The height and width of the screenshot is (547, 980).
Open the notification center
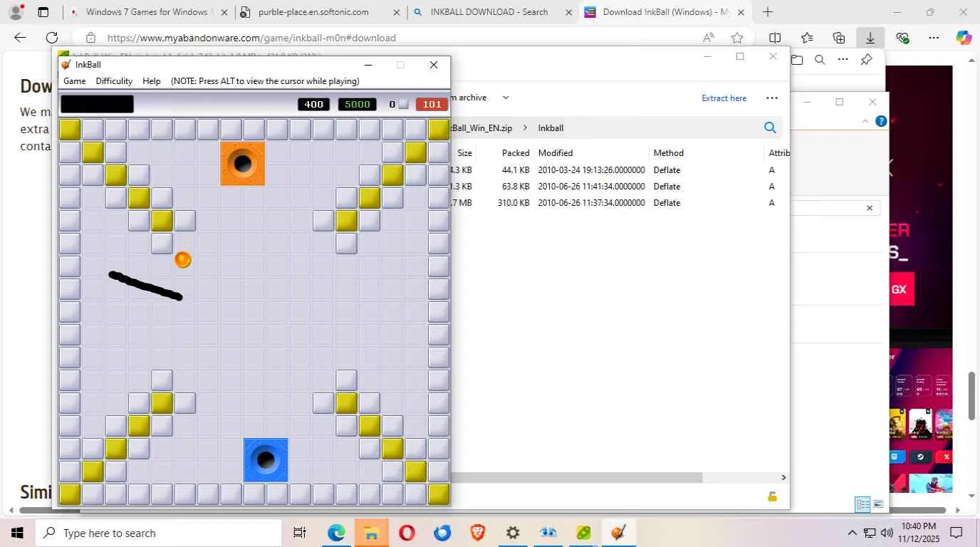pyautogui.click(x=956, y=533)
